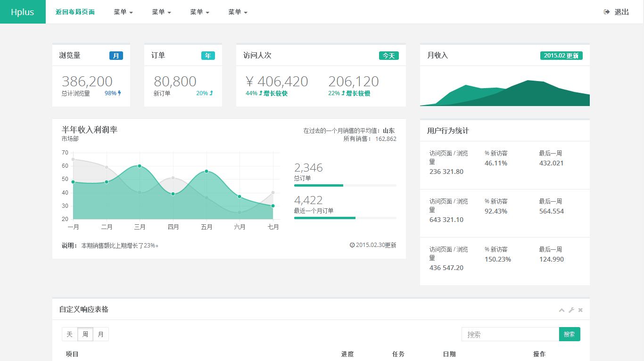The width and height of the screenshot is (644, 361).
Task: Click the Hplus logo in the top-left
Action: pyautogui.click(x=23, y=12)
